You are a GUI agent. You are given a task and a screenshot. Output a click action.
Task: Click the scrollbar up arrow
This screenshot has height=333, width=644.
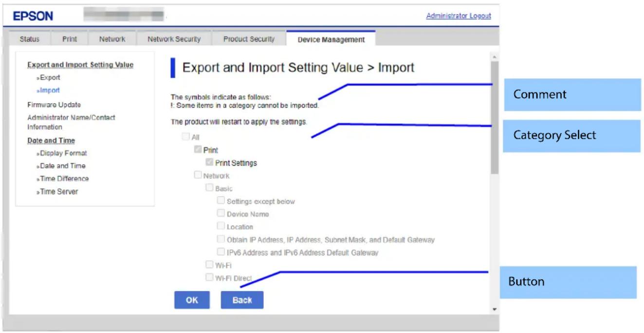pyautogui.click(x=495, y=57)
